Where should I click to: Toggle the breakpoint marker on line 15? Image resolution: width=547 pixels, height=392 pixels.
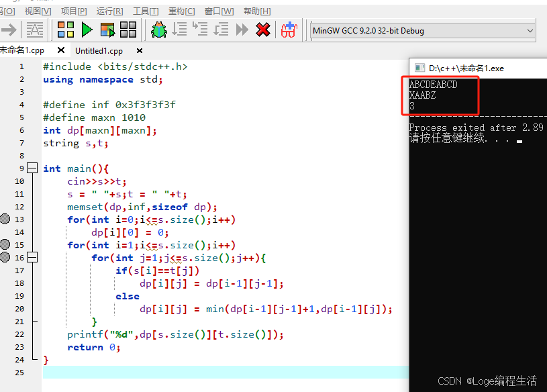point(5,245)
